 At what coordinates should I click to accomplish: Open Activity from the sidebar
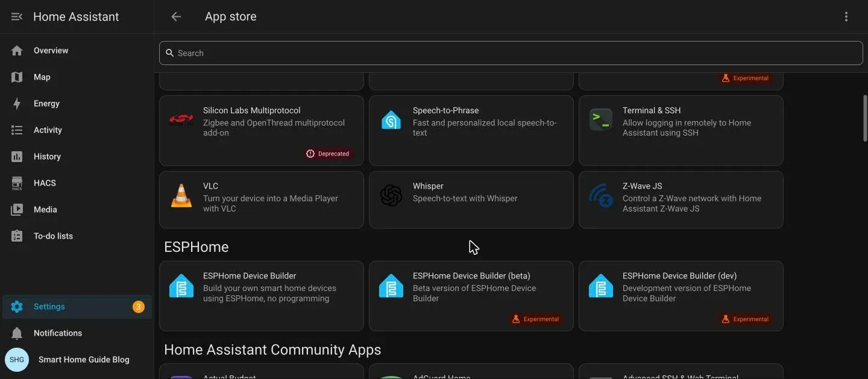coord(77,130)
